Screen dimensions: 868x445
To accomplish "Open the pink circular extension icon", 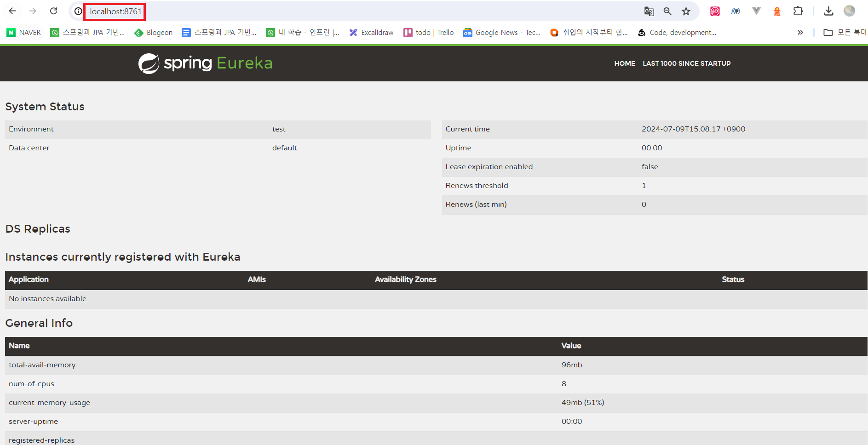I will pyautogui.click(x=715, y=11).
